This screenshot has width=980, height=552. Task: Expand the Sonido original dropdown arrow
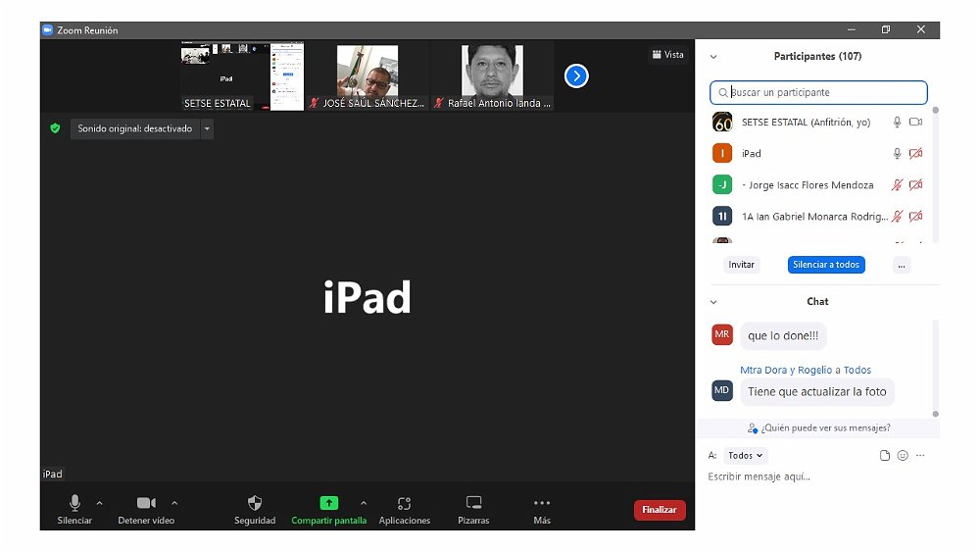point(207,128)
